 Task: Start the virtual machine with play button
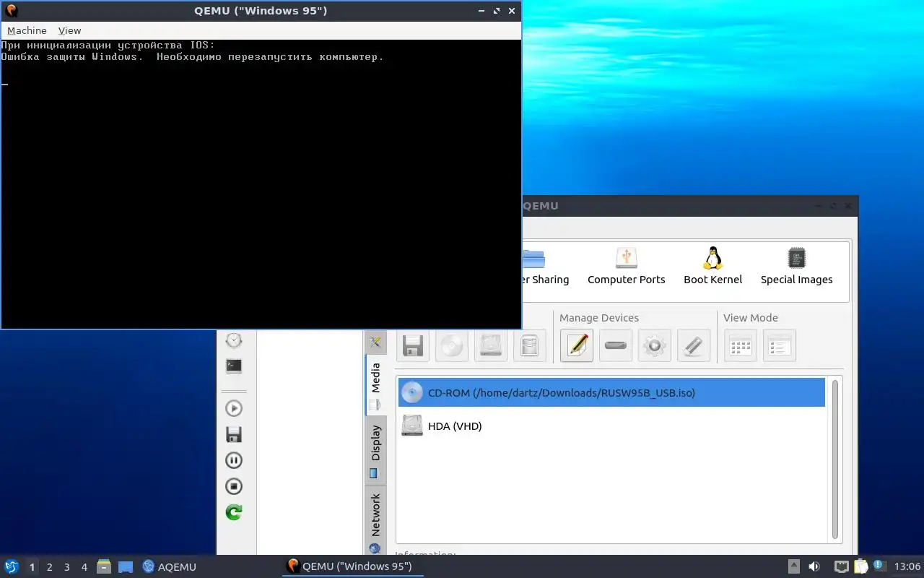(x=234, y=408)
